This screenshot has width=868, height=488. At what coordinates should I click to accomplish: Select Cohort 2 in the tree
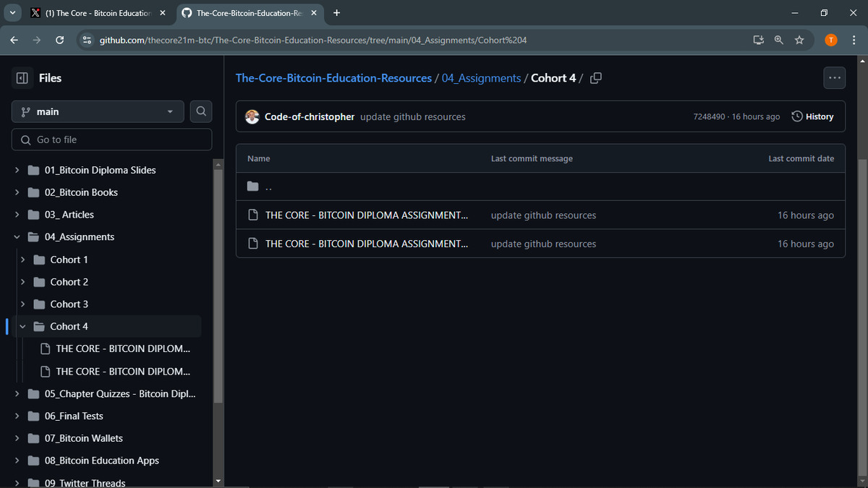click(69, 282)
